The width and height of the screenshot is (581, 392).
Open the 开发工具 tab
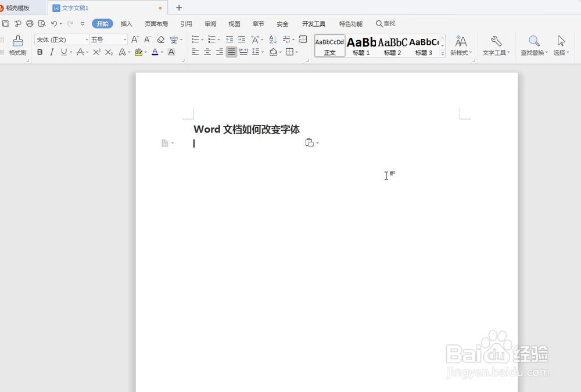pos(314,24)
